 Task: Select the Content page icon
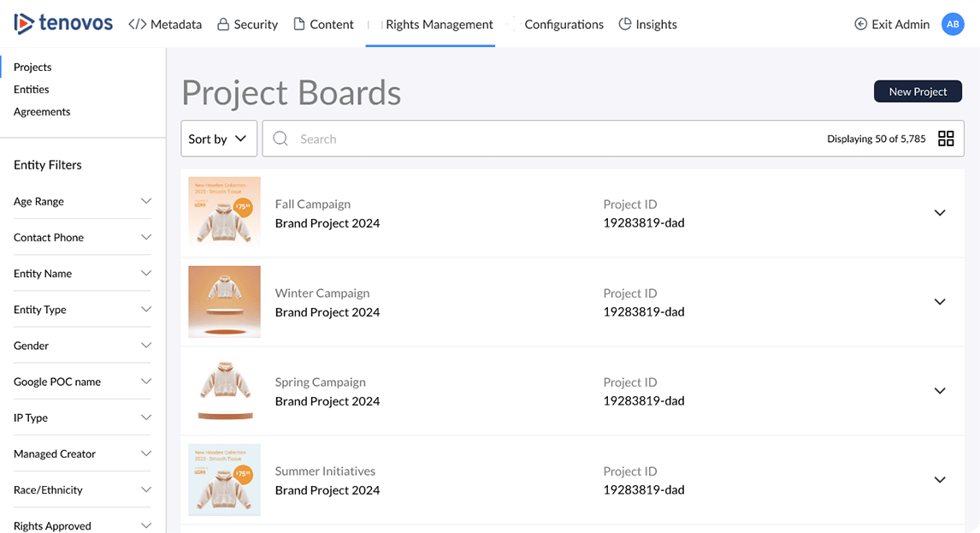pyautogui.click(x=298, y=24)
